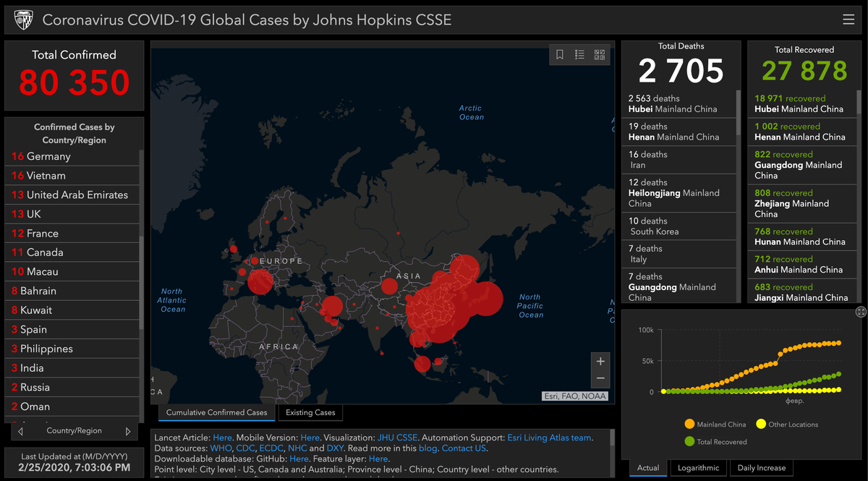This screenshot has width=868, height=481.
Task: Go to previous list with left arrow
Action: [20, 431]
